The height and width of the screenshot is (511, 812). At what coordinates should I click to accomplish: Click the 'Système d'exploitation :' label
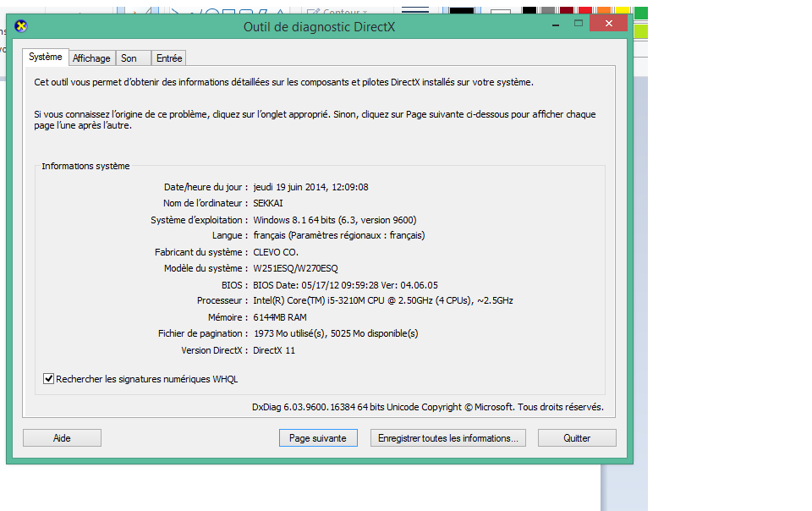[200, 220]
